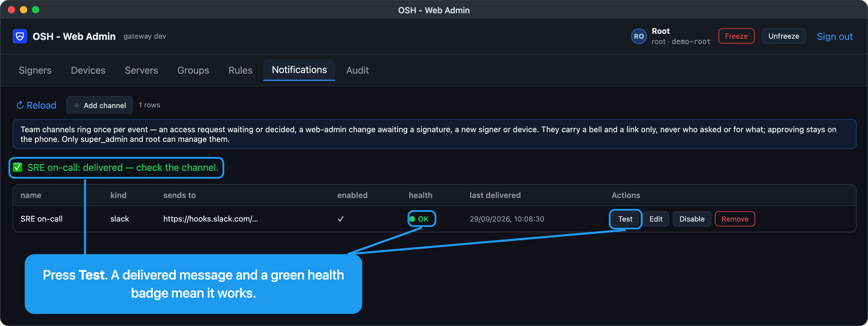Edit the SRE on-call channel
Viewport: 868px width, 326px height.
(656, 219)
